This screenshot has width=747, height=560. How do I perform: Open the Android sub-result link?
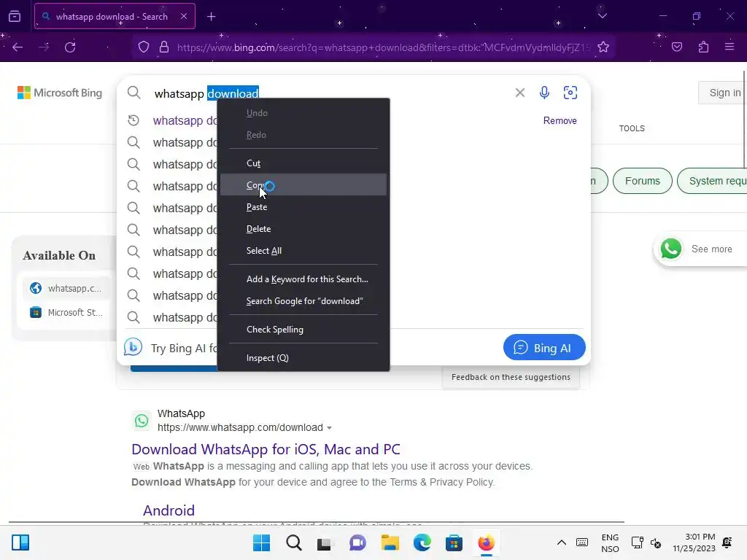click(x=169, y=510)
